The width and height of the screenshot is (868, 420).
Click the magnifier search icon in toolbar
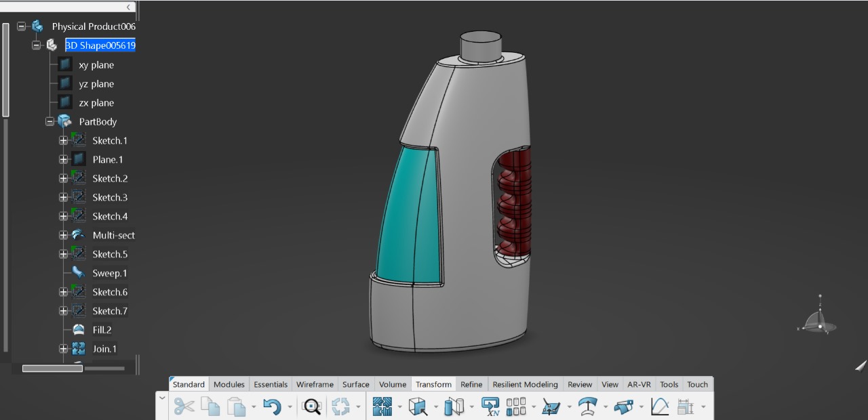(x=311, y=406)
